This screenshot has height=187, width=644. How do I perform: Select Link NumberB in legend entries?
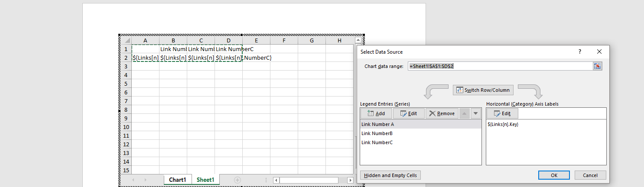[x=377, y=133]
